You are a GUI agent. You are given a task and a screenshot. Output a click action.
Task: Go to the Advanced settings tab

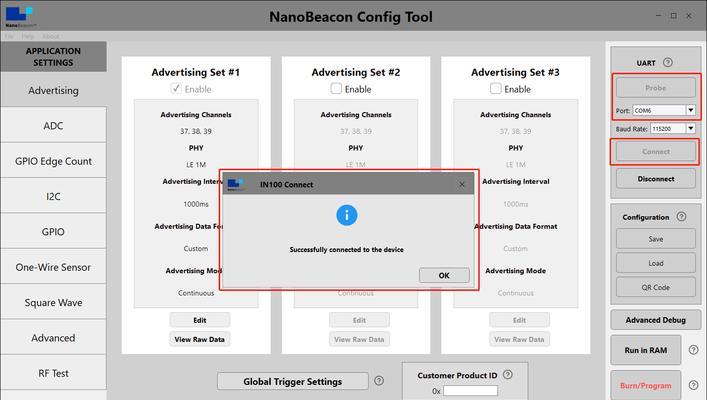coord(53,338)
